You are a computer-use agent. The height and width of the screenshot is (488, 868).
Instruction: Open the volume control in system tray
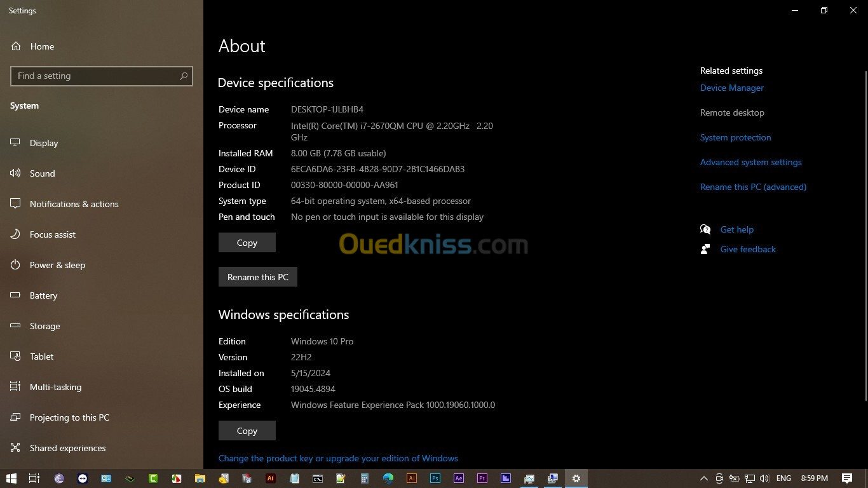(764, 478)
